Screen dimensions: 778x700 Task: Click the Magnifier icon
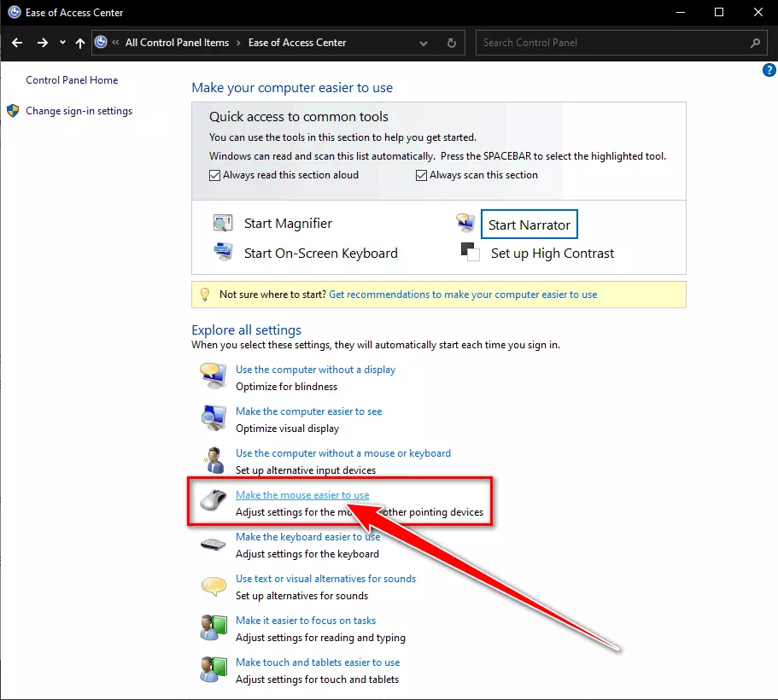[223, 224]
